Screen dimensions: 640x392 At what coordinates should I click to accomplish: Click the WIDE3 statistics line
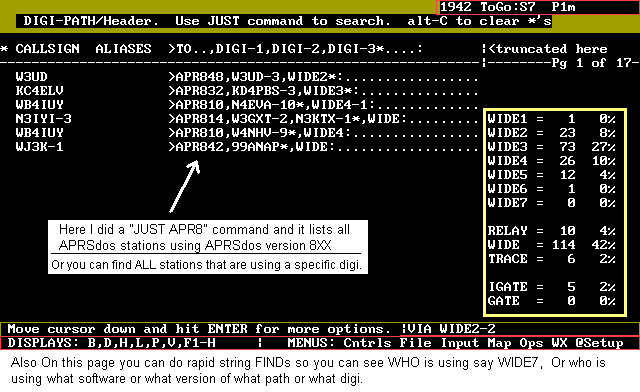tap(551, 147)
